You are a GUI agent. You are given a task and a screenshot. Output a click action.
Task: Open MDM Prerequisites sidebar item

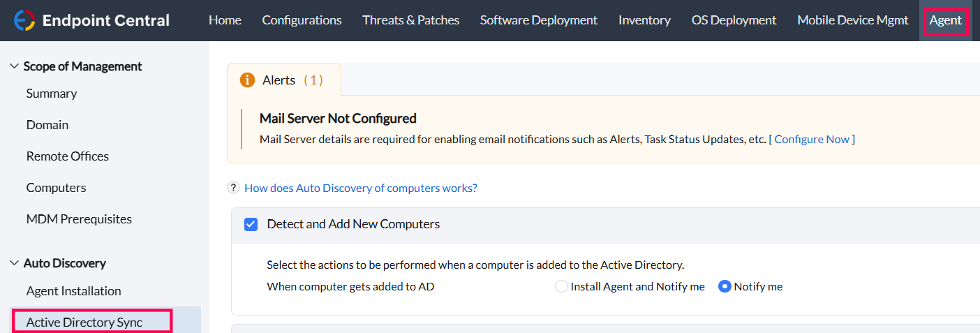coord(79,219)
